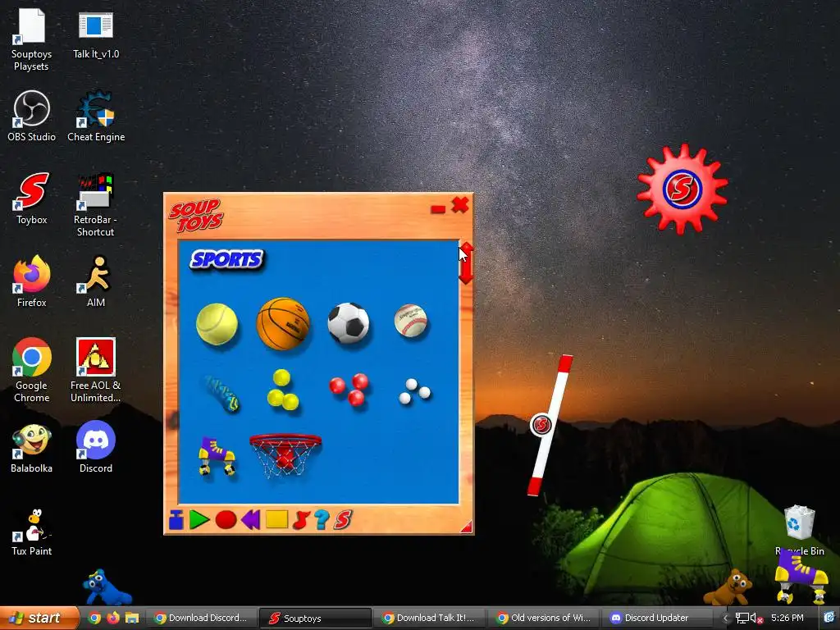Start play with the green arrow
Screen dimensions: 840x630
[x=199, y=519]
